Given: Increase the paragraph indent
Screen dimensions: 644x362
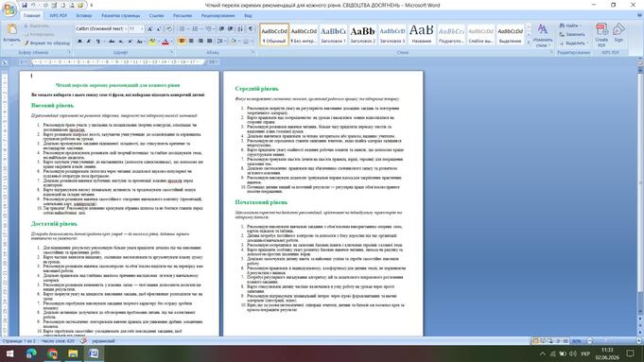Looking at the screenshot, I should click(x=231, y=28).
